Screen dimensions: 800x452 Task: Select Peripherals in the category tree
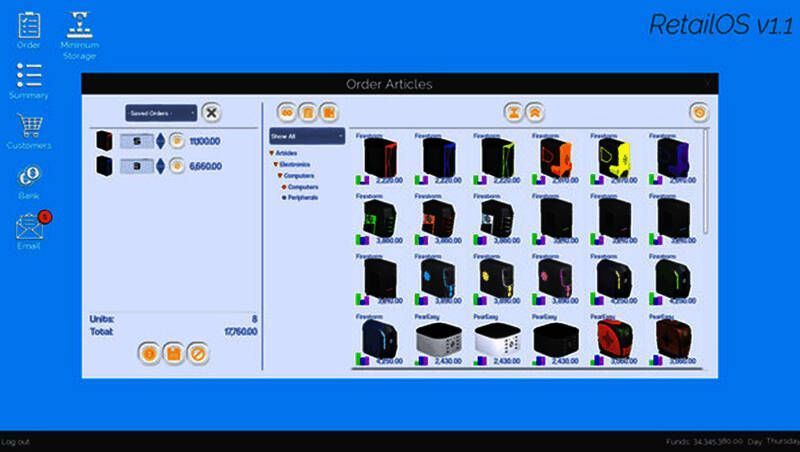pyautogui.click(x=301, y=197)
